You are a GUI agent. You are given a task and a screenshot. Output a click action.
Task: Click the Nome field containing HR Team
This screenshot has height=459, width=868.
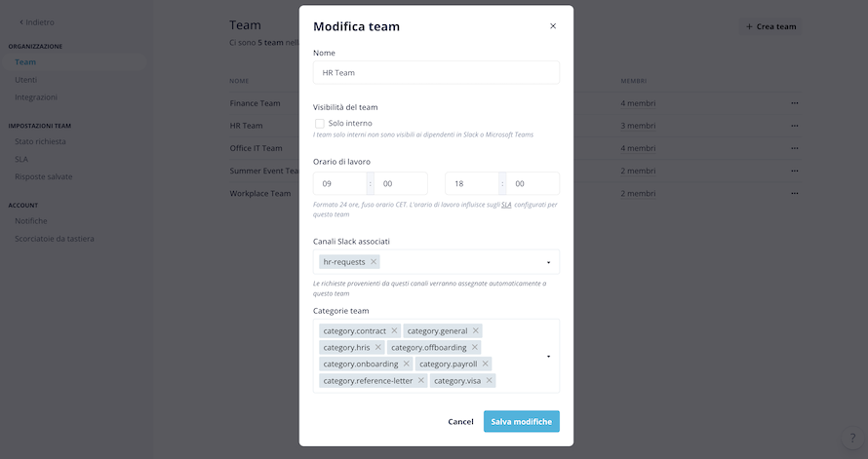(x=436, y=72)
